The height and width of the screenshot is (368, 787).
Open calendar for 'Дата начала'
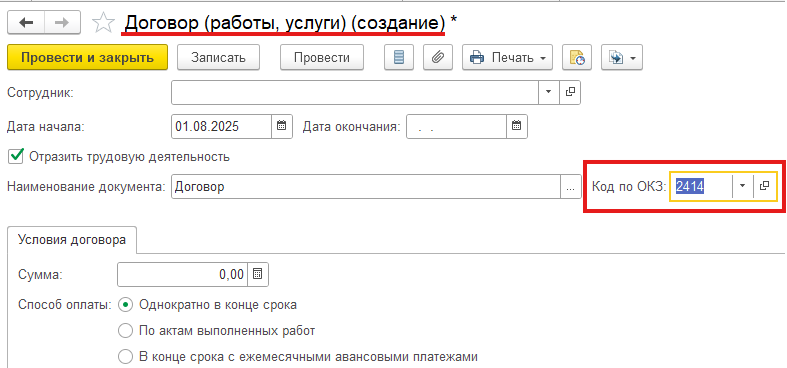tap(282, 126)
